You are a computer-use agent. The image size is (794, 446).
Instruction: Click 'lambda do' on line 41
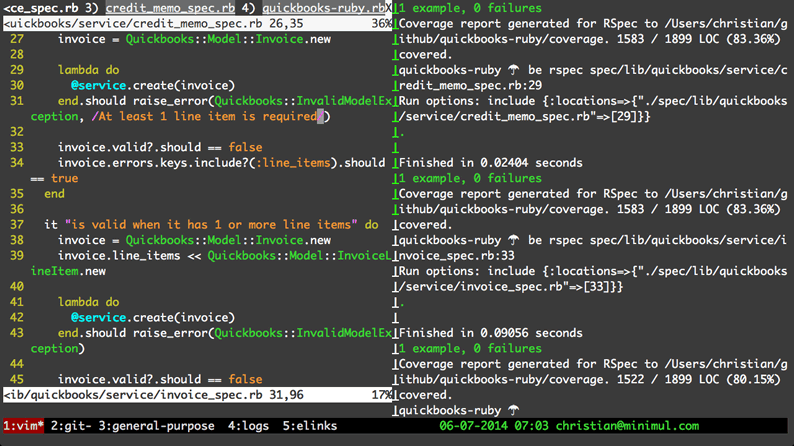[x=88, y=302]
